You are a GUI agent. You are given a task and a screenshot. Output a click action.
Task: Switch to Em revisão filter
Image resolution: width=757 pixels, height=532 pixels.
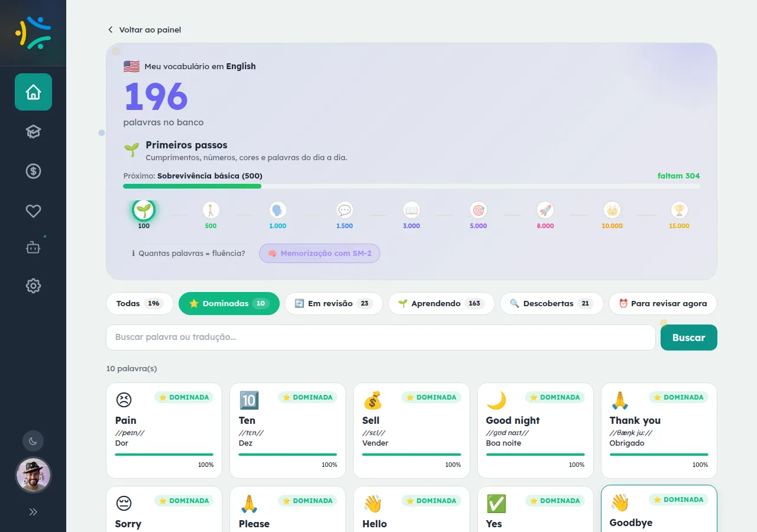click(334, 303)
